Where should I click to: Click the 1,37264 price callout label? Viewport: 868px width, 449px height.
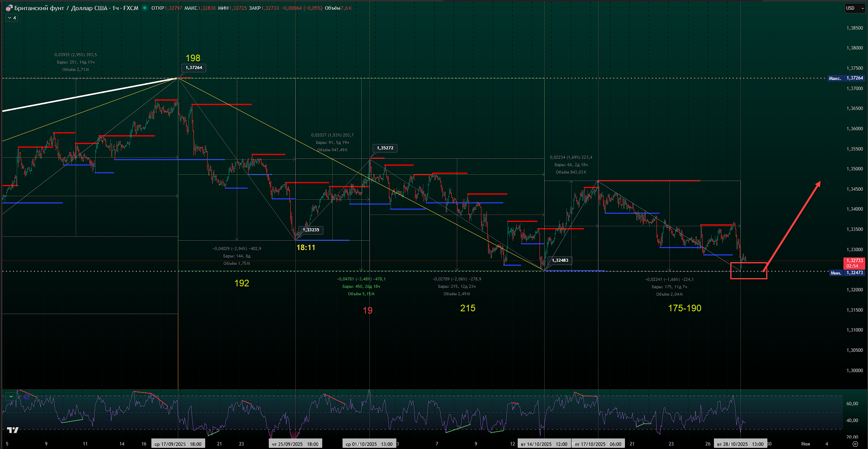coord(193,68)
